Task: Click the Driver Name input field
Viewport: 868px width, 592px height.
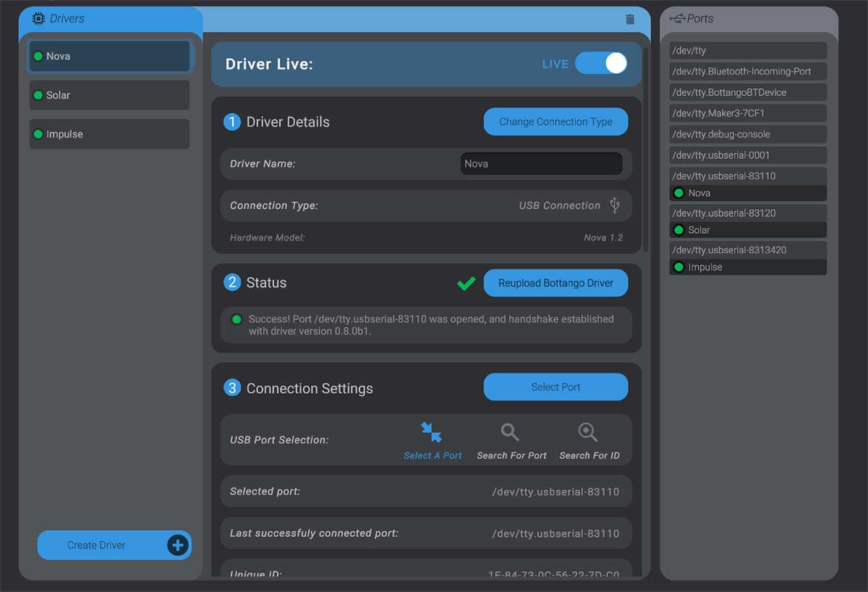Action: [541, 164]
